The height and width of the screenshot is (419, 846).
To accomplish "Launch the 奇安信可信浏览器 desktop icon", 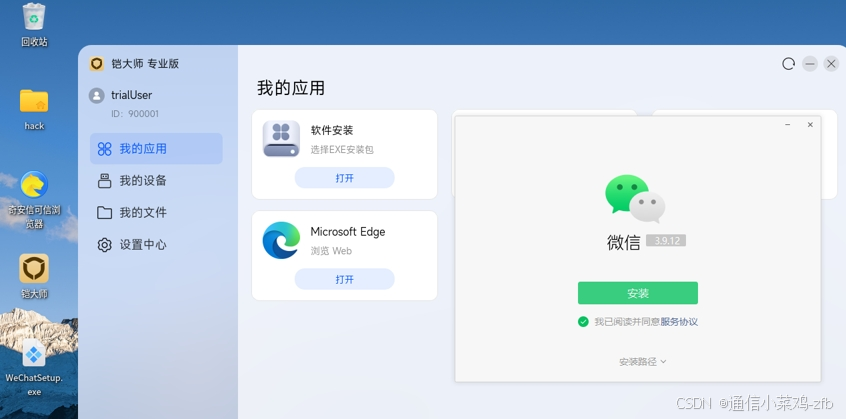I will pos(34,184).
